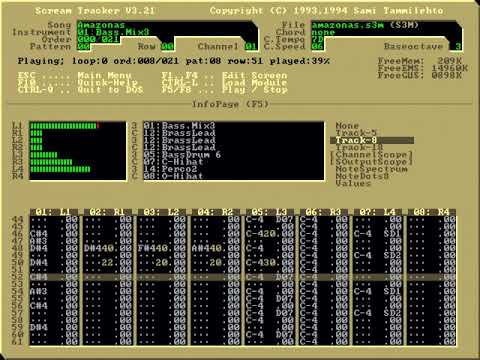The height and width of the screenshot is (360, 480).
Task: Choose the ChannelScope view option
Action: tap(371, 155)
